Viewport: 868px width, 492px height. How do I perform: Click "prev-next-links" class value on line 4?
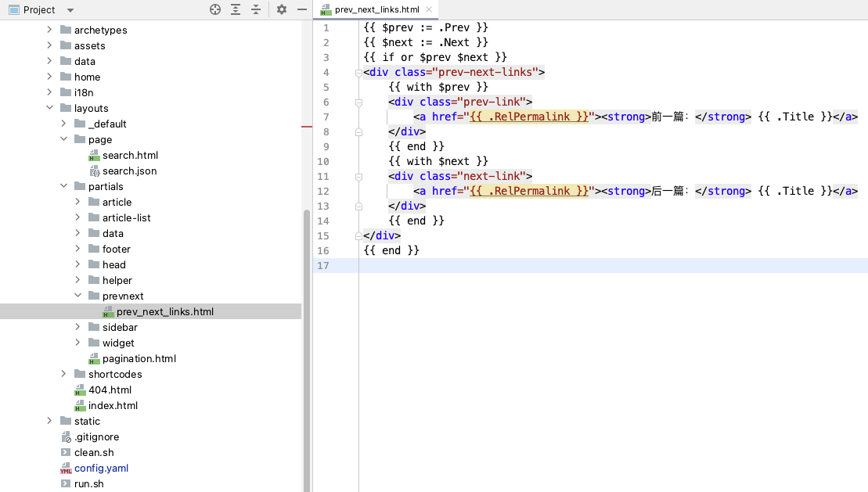click(485, 72)
